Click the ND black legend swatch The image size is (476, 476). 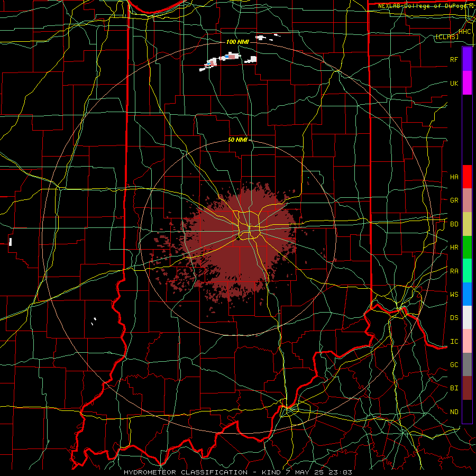[467, 411]
